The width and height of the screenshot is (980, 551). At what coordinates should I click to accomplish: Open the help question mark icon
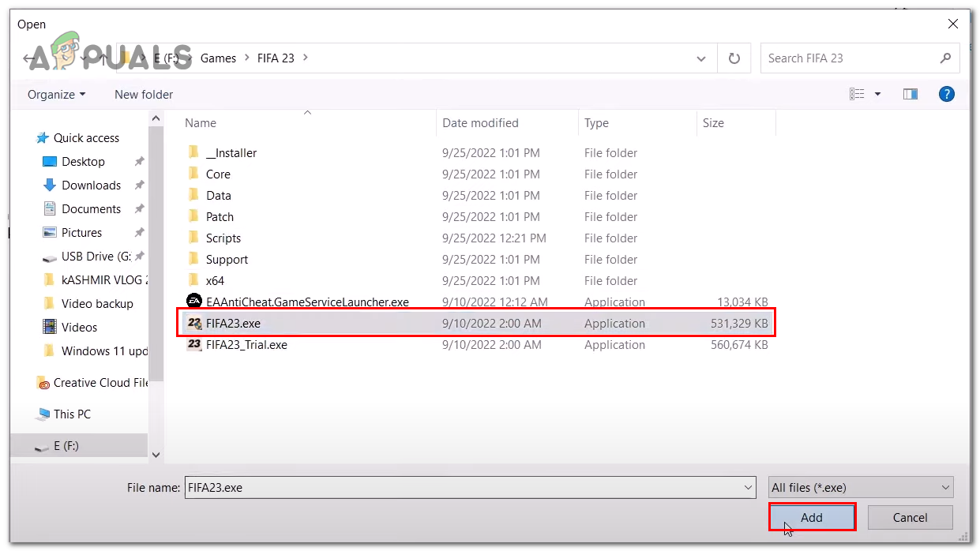947,94
